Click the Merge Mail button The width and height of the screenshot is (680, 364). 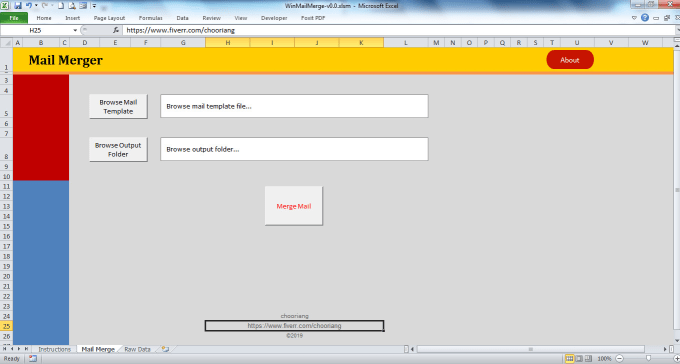pos(294,206)
